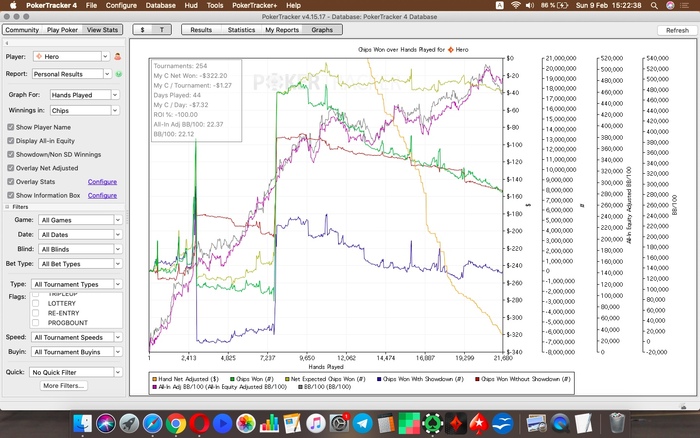Toggle Showdown/Non SD Winnings checkbox

(x=11, y=154)
